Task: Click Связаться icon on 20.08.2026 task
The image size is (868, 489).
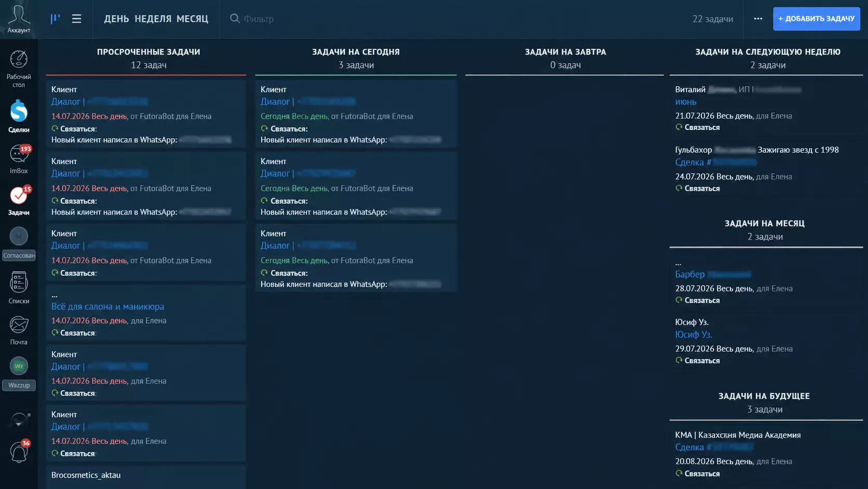Action: point(679,473)
